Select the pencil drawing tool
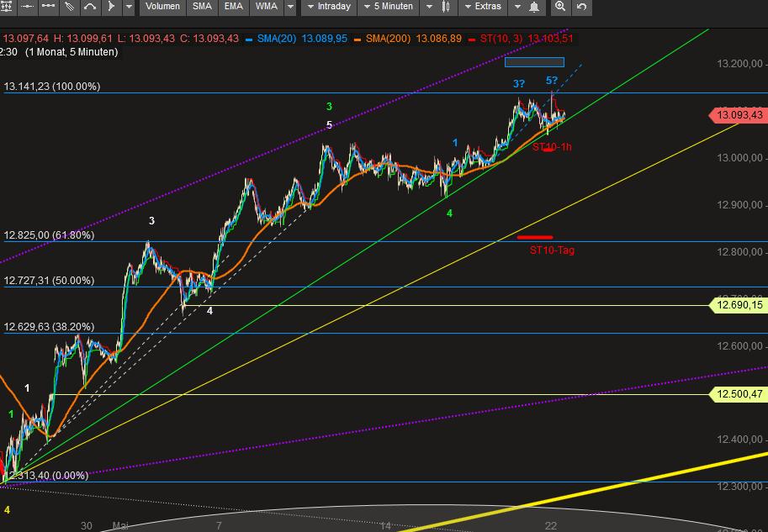The width and height of the screenshot is (768, 532). coord(68,8)
